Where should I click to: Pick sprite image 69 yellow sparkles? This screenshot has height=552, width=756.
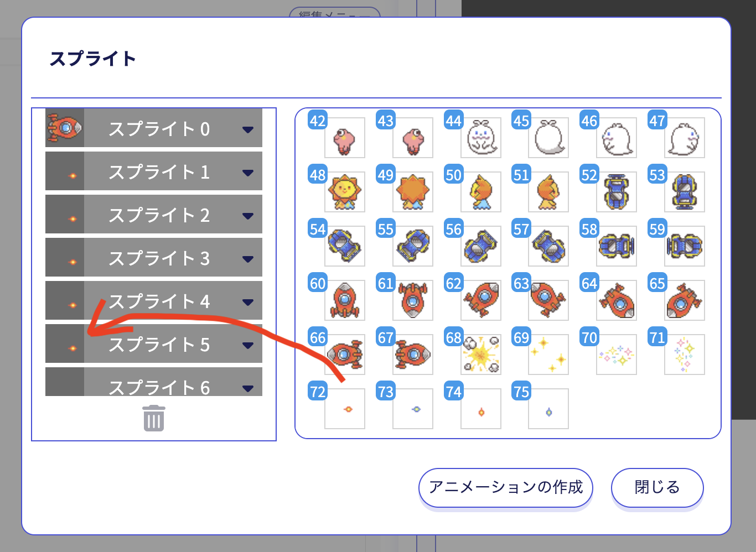coord(548,355)
